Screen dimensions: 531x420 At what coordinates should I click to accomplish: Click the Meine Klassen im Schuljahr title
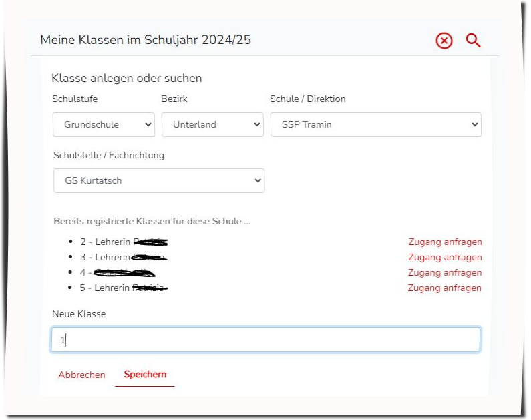point(146,40)
